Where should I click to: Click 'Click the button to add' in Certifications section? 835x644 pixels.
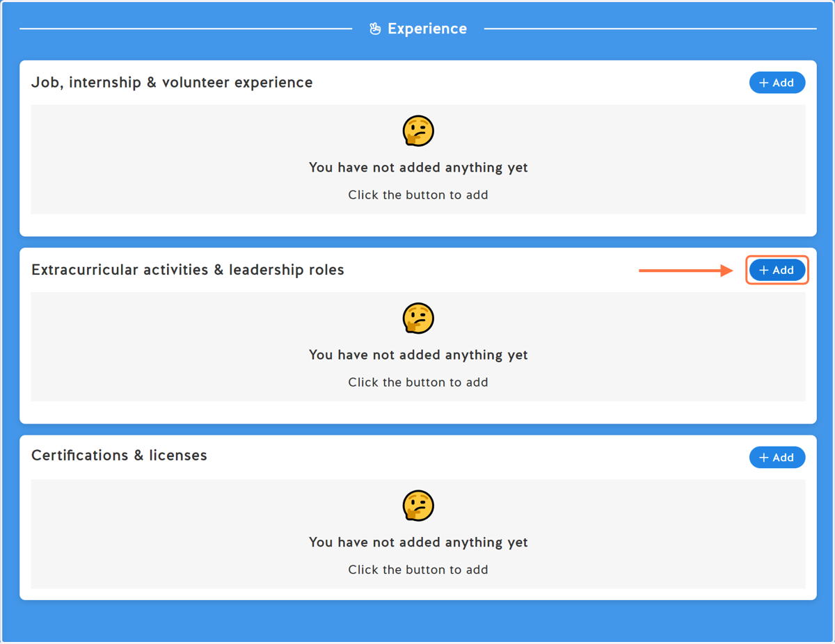[418, 570]
